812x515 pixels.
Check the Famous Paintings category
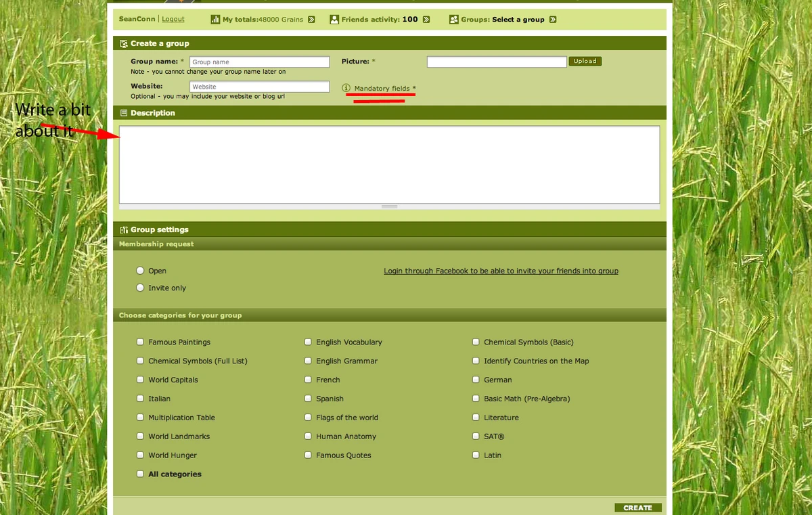coord(140,342)
